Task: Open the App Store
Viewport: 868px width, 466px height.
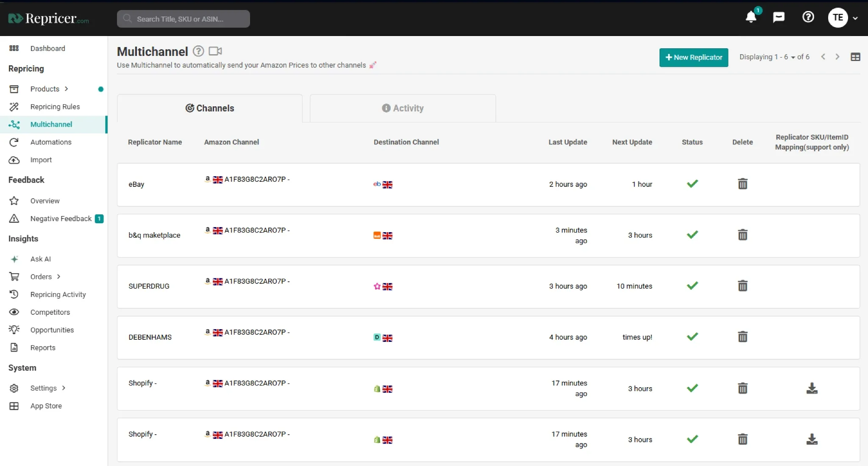Action: 46,406
